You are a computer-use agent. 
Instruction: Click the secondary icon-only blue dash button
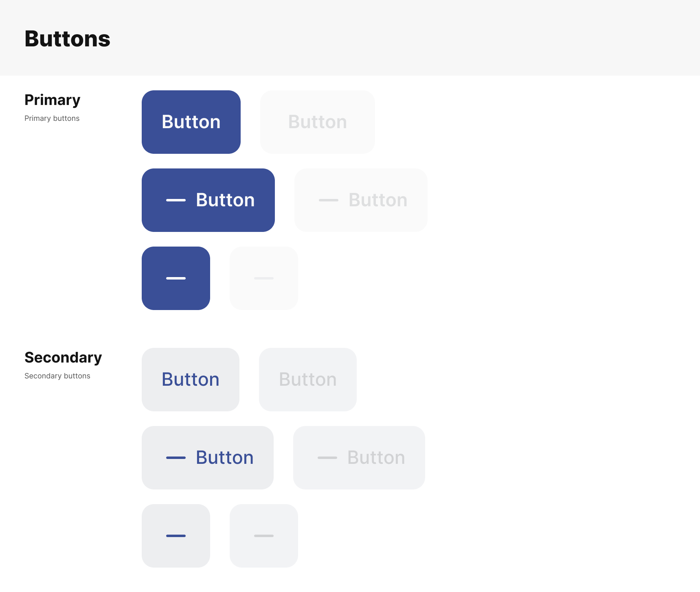176,536
